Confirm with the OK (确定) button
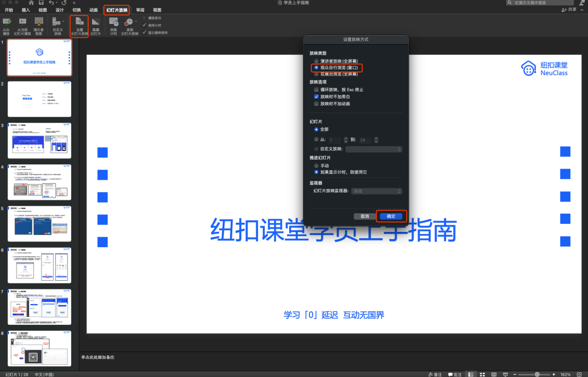 (x=391, y=216)
